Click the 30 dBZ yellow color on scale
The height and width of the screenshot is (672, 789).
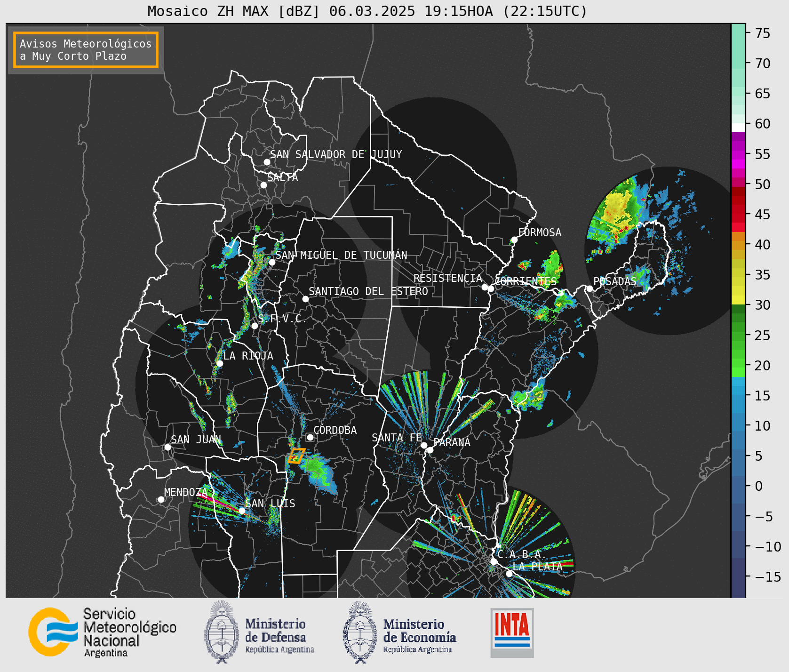[738, 300]
